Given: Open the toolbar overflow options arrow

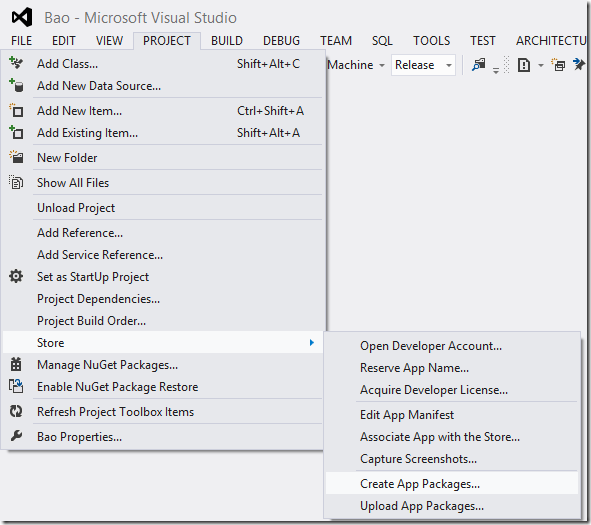Looking at the screenshot, I should coord(496,70).
